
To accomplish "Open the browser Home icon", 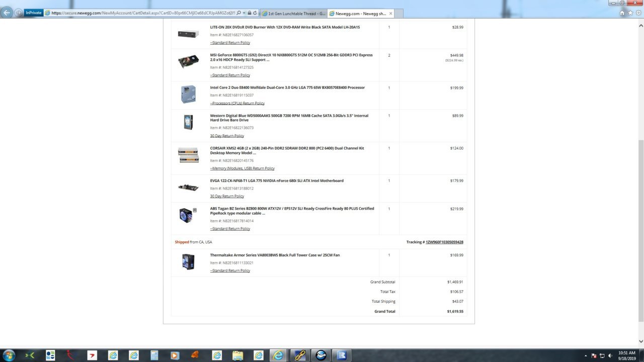I will tap(622, 13).
